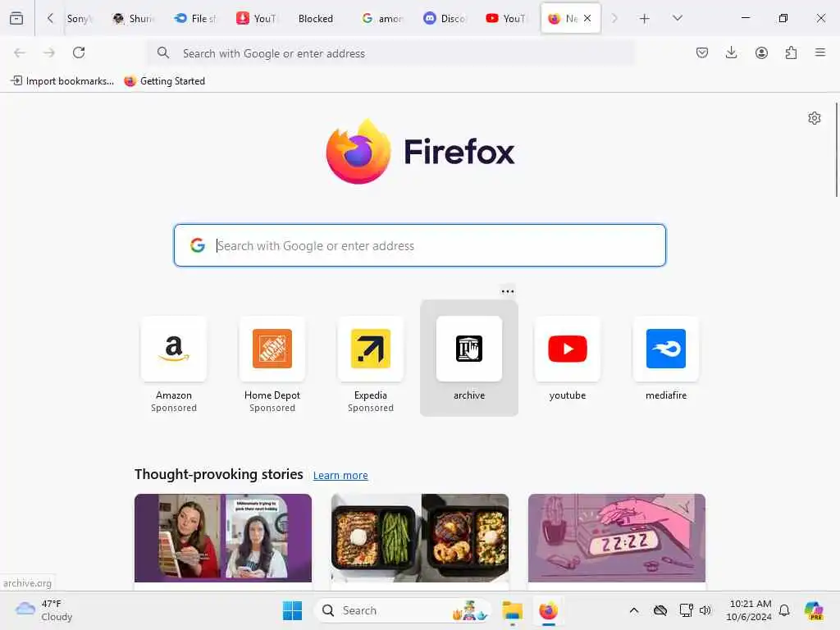Open the 22:22 alarm clock story

coord(617,538)
